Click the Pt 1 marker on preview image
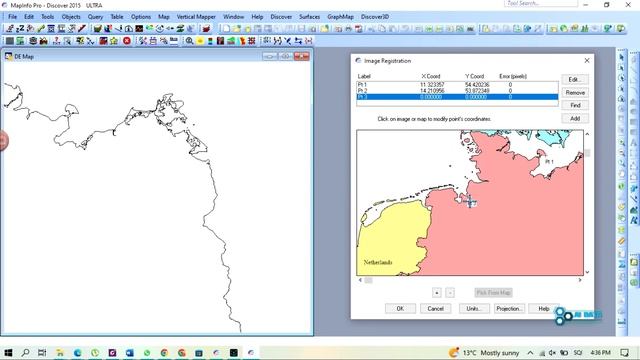The width and height of the screenshot is (640, 360). point(549,162)
